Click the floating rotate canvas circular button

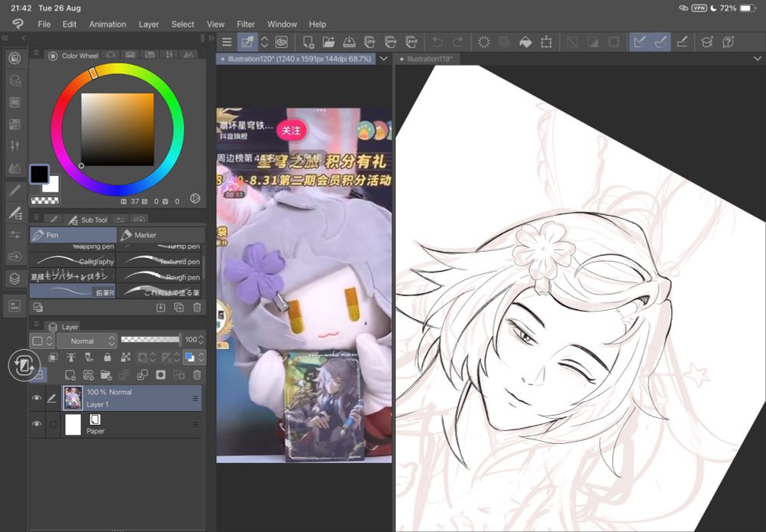[23, 365]
